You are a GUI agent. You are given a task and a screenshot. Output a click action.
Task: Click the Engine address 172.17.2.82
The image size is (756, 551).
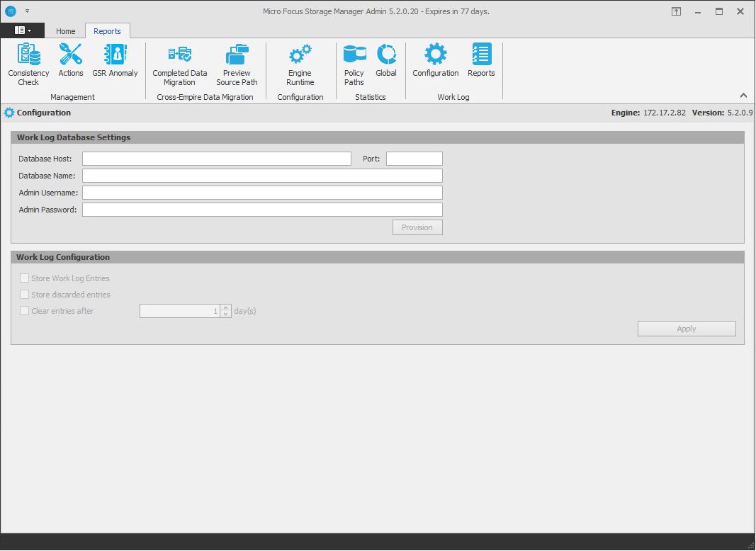coord(665,113)
